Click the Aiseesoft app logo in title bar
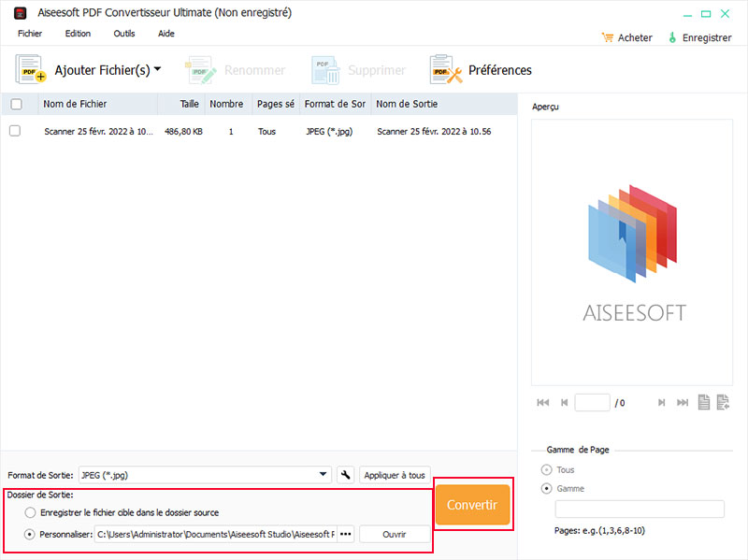This screenshot has width=748, height=560. (20, 13)
